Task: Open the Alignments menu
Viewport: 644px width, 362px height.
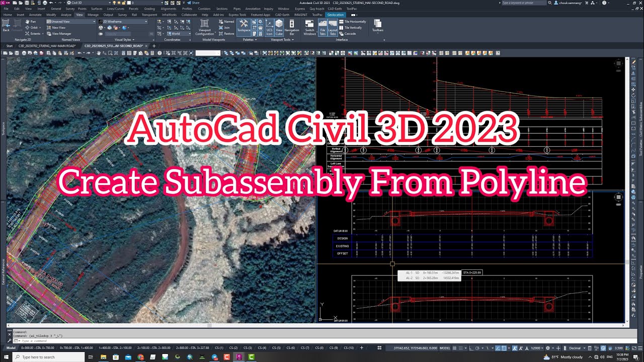Action: 169,9
